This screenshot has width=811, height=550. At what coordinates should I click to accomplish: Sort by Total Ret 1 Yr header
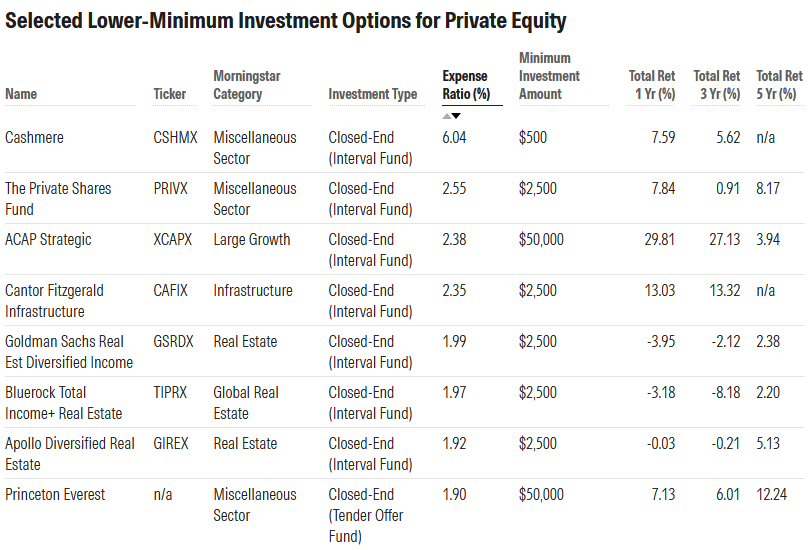click(x=652, y=85)
